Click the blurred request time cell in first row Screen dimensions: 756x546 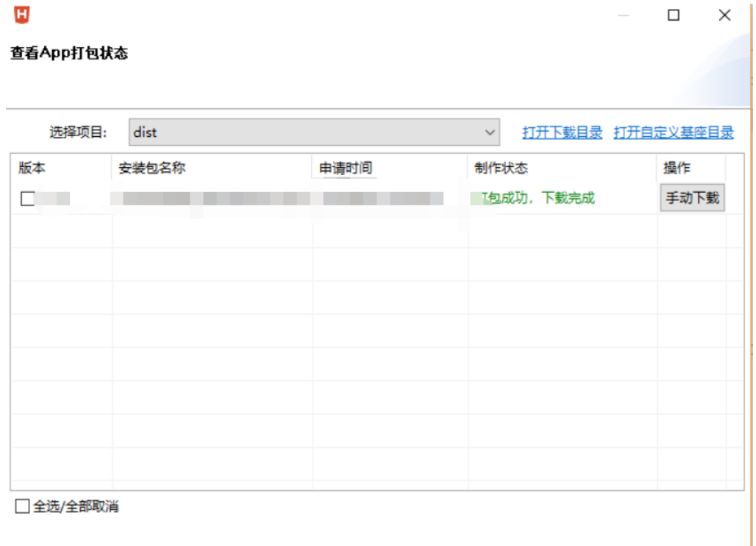[x=382, y=198]
